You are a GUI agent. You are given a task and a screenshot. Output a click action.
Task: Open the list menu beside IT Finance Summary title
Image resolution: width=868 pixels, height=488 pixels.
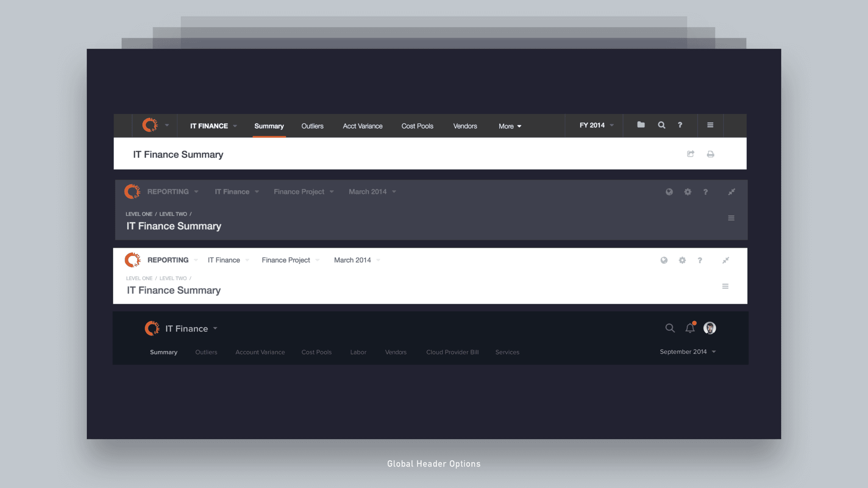tap(732, 218)
